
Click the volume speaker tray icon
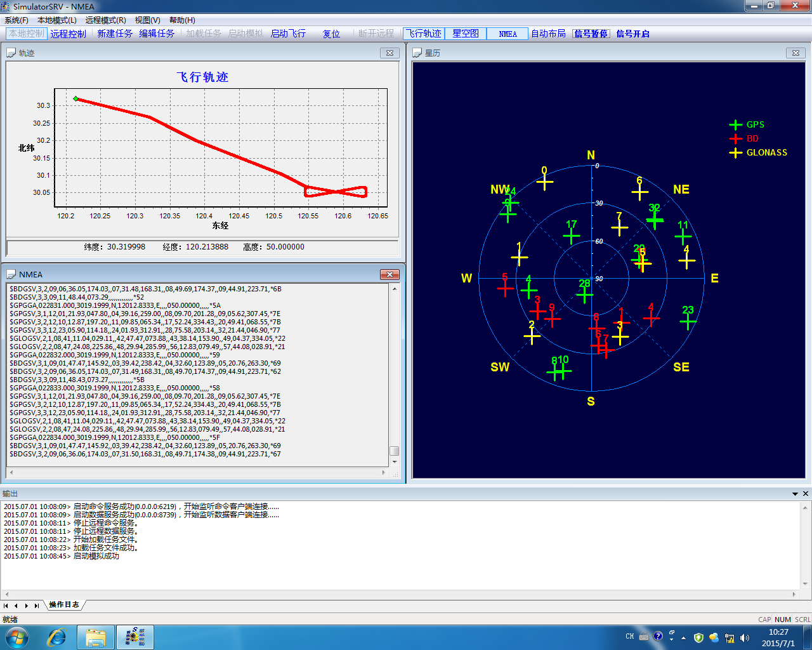(x=745, y=638)
